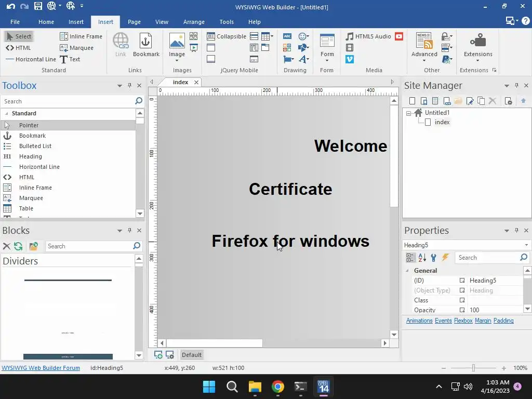
Task: Toggle categorized view in Properties panel
Action: tap(410, 258)
